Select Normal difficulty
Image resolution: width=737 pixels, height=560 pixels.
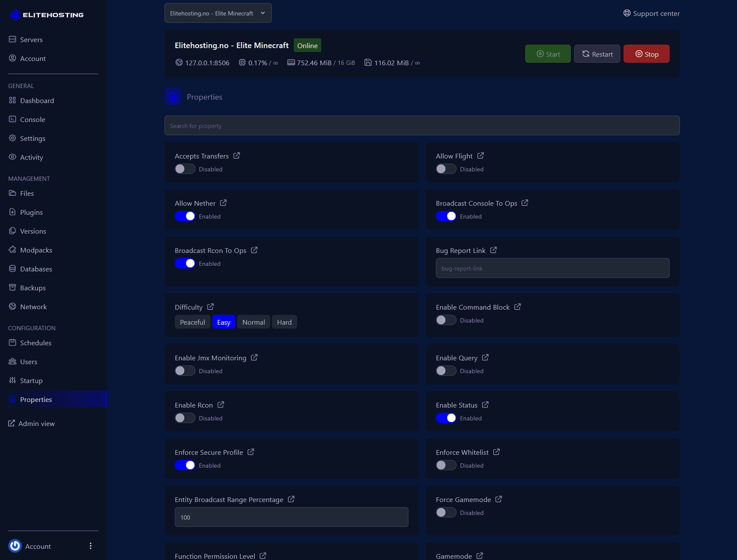pos(253,322)
